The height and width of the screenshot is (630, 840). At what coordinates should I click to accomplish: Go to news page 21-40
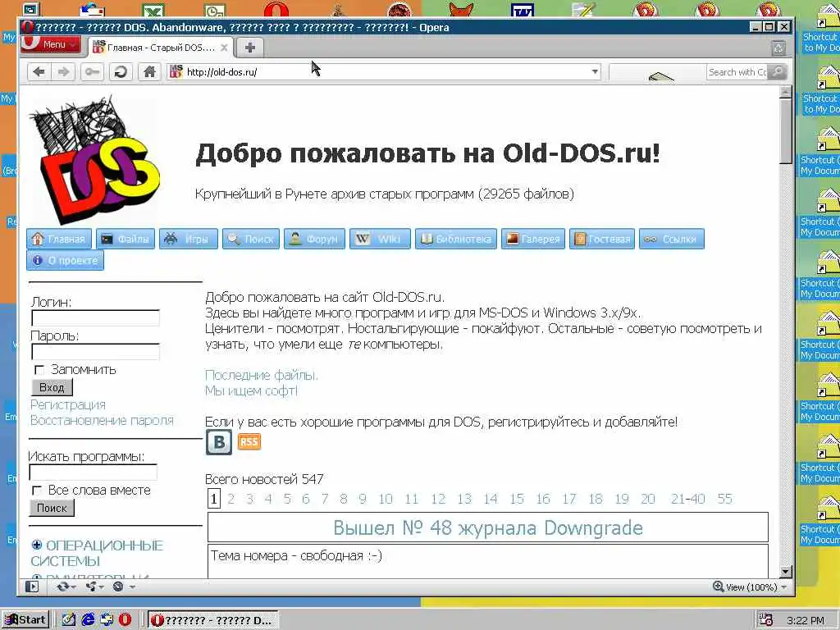pos(688,500)
